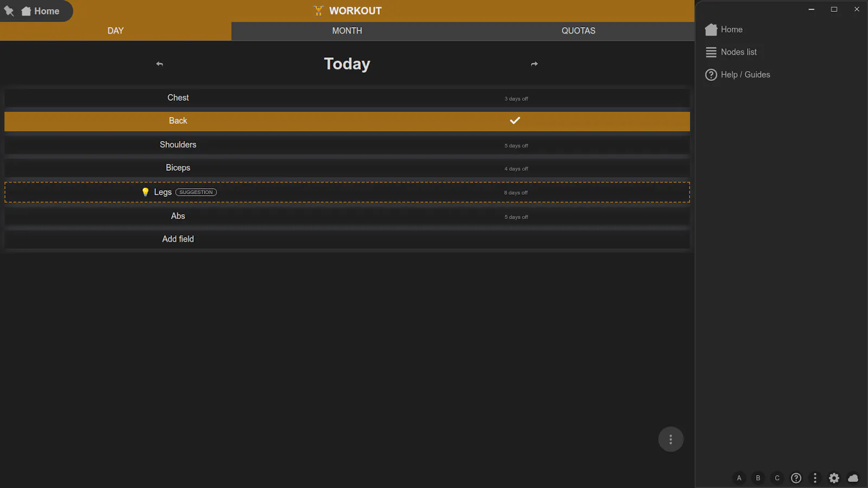
Task: Switch to the DAY tab
Action: tap(116, 31)
